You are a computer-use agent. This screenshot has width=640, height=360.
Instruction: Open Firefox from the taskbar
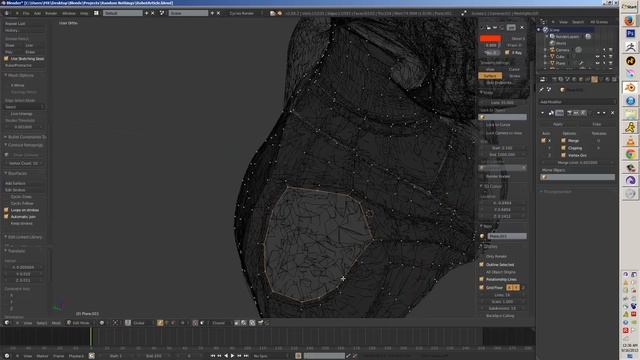tap(630, 20)
